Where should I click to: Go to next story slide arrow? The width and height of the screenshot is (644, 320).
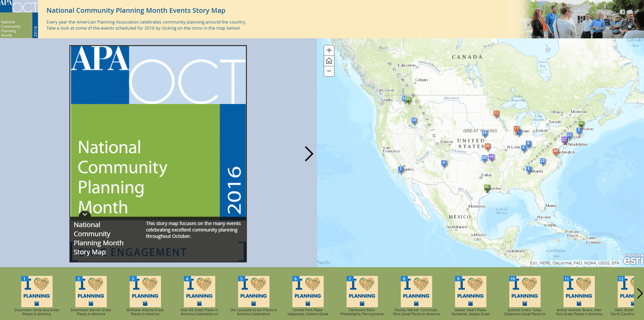click(309, 154)
